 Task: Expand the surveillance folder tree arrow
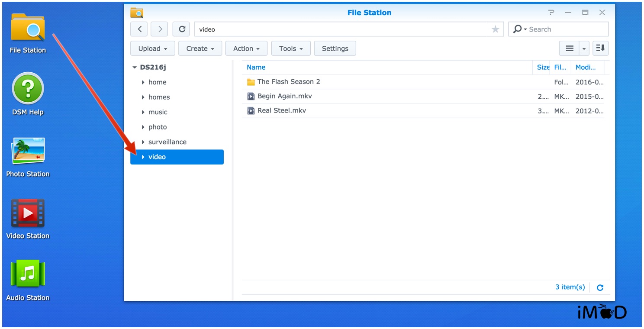coord(143,142)
